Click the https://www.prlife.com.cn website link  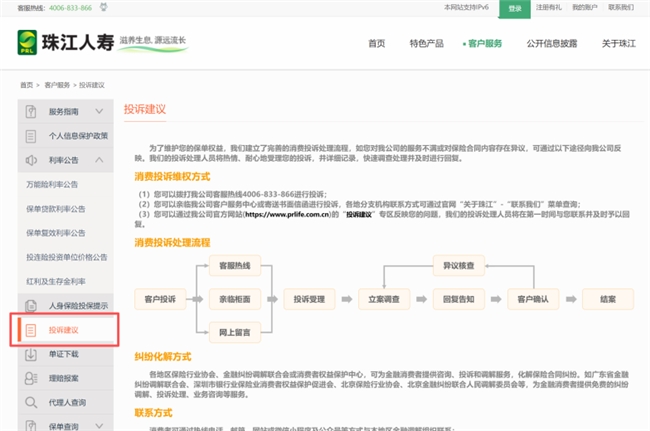point(287,214)
